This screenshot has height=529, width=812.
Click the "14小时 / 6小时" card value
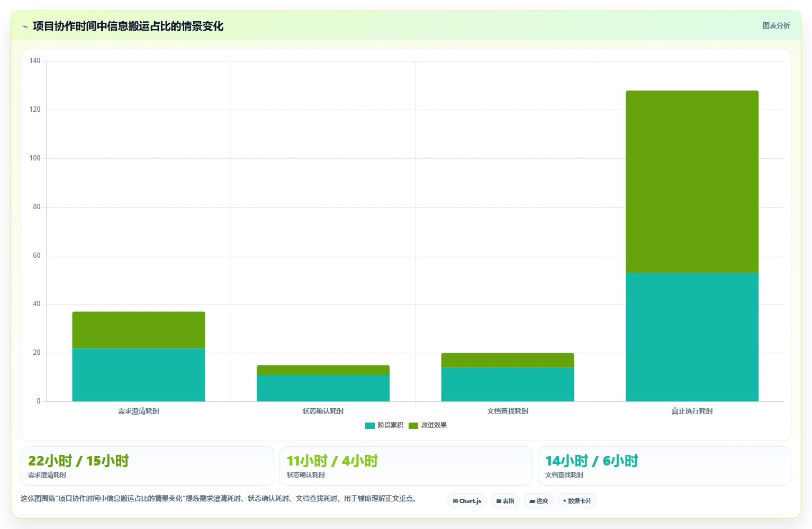[x=592, y=461]
